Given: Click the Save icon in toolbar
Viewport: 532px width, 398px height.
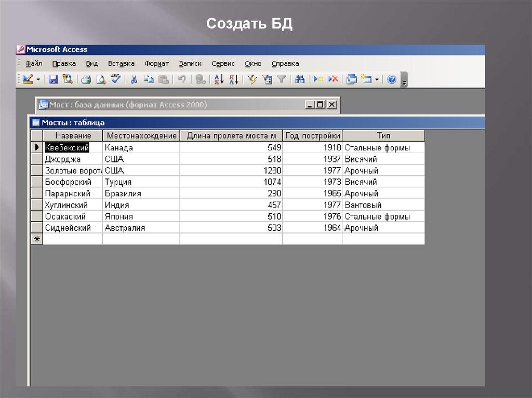Looking at the screenshot, I should click(x=53, y=79).
